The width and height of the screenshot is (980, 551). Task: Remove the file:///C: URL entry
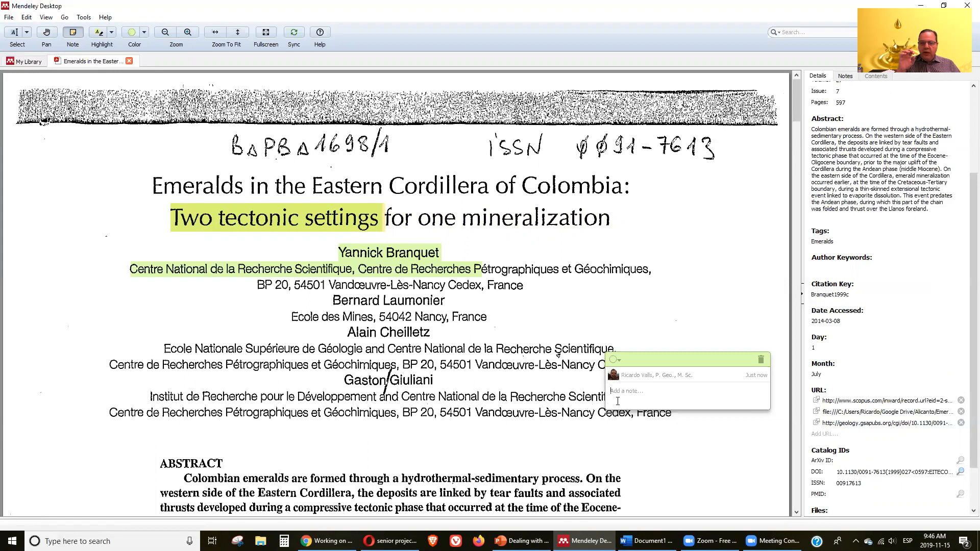click(x=961, y=412)
